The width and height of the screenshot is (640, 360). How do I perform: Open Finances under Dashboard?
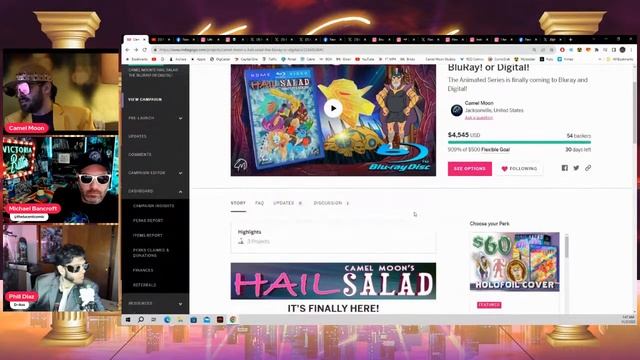pyautogui.click(x=143, y=270)
